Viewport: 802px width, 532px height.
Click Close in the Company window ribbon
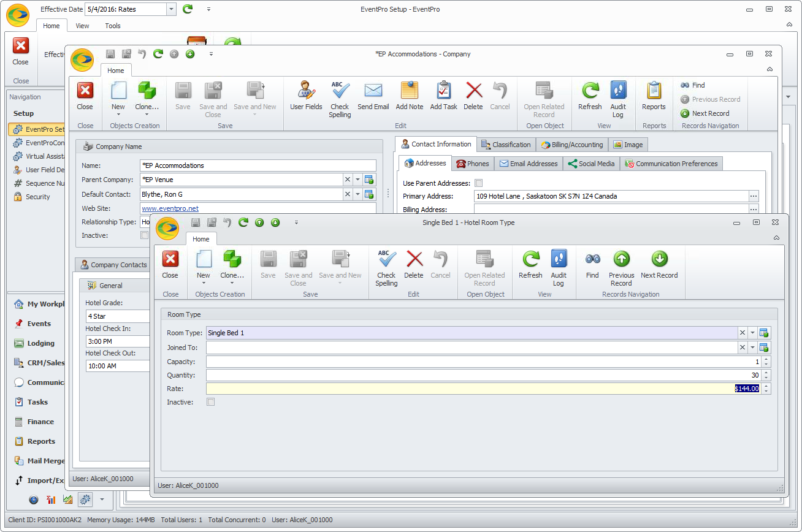tap(85, 96)
